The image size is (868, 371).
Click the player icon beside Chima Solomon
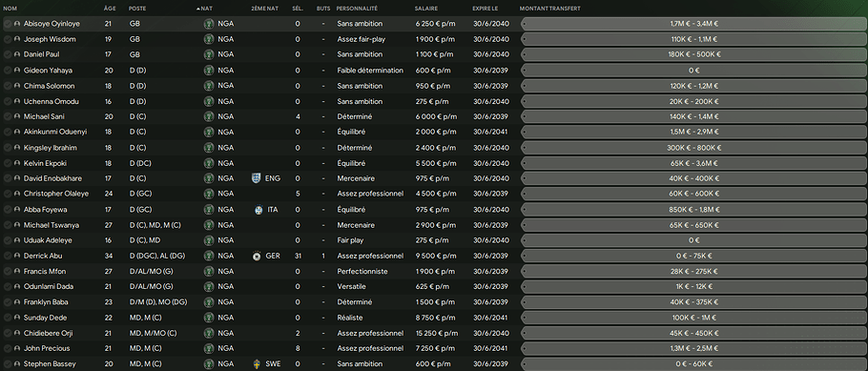[x=17, y=86]
